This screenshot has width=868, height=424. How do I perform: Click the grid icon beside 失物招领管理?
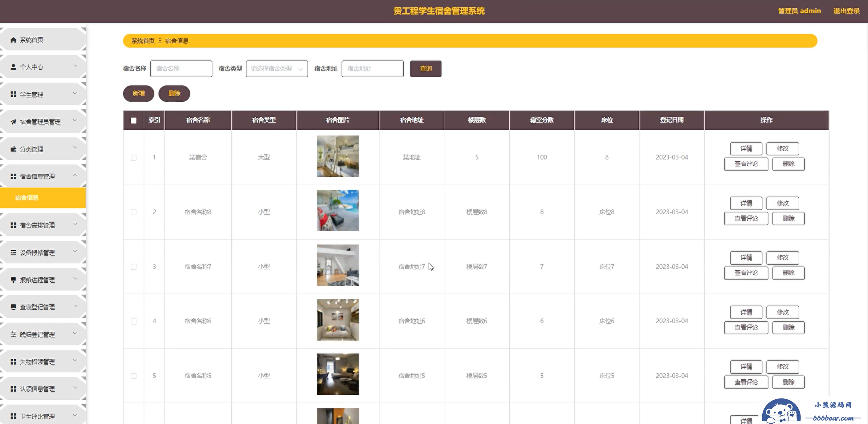tap(14, 362)
